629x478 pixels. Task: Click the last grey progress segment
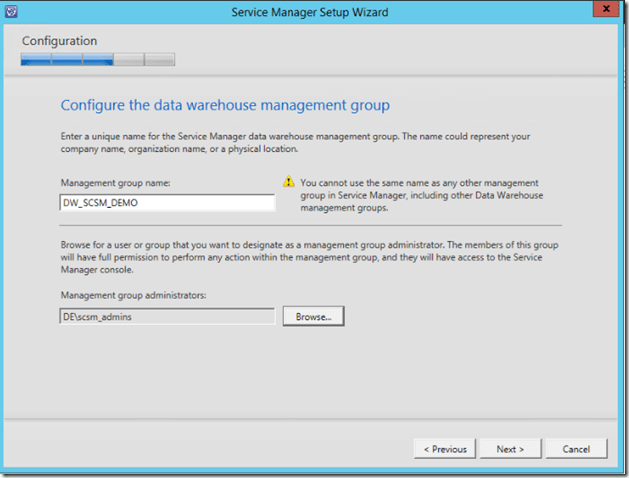point(160,60)
